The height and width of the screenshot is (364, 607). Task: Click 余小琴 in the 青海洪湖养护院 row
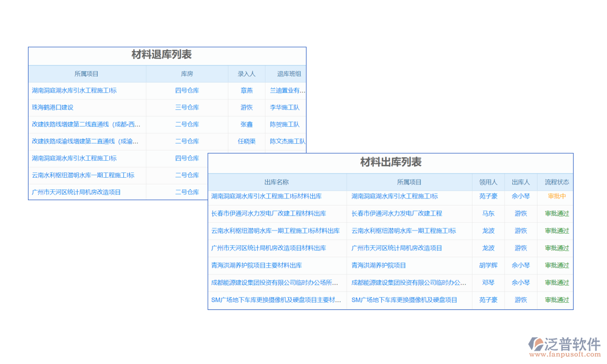pyautogui.click(x=521, y=266)
